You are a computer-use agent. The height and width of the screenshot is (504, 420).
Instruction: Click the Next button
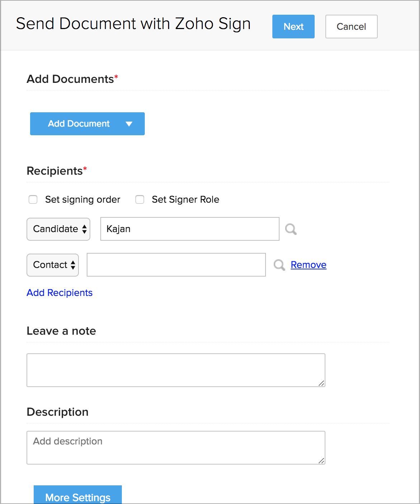pyautogui.click(x=293, y=27)
